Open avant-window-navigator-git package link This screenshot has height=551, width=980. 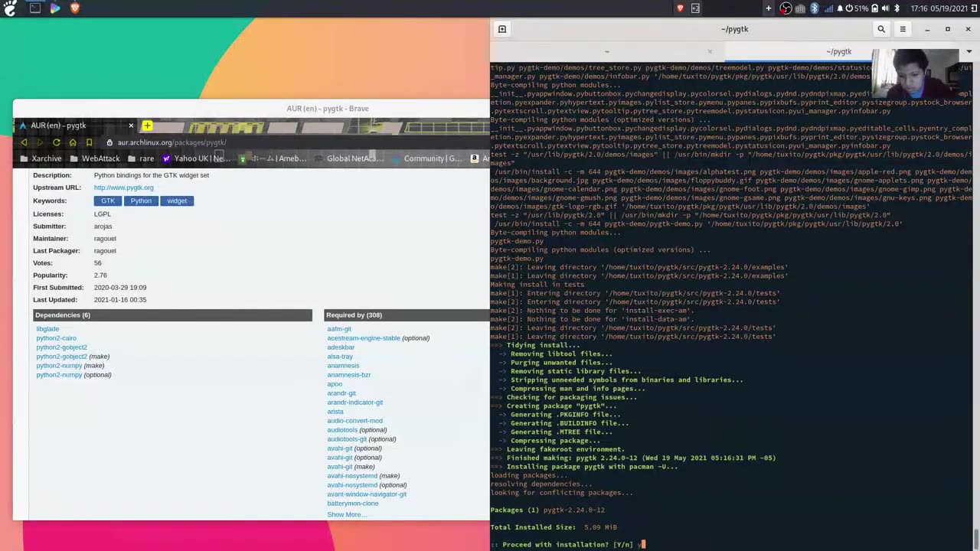point(367,494)
